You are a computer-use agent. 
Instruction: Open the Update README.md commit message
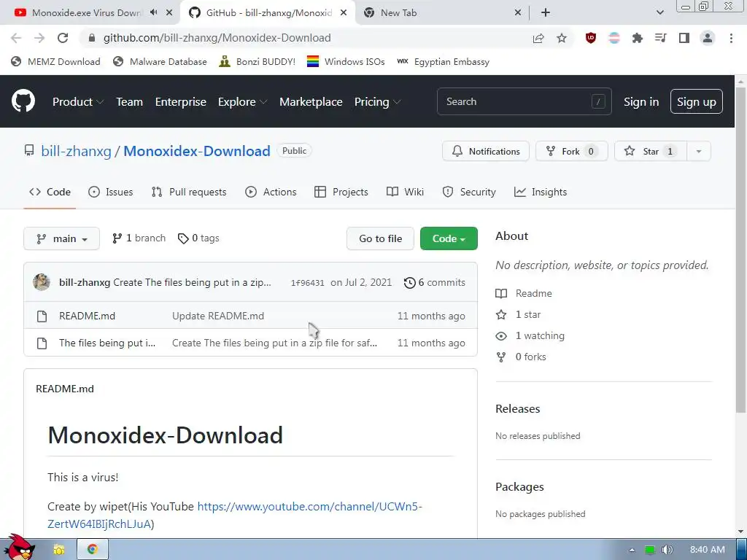(218, 316)
